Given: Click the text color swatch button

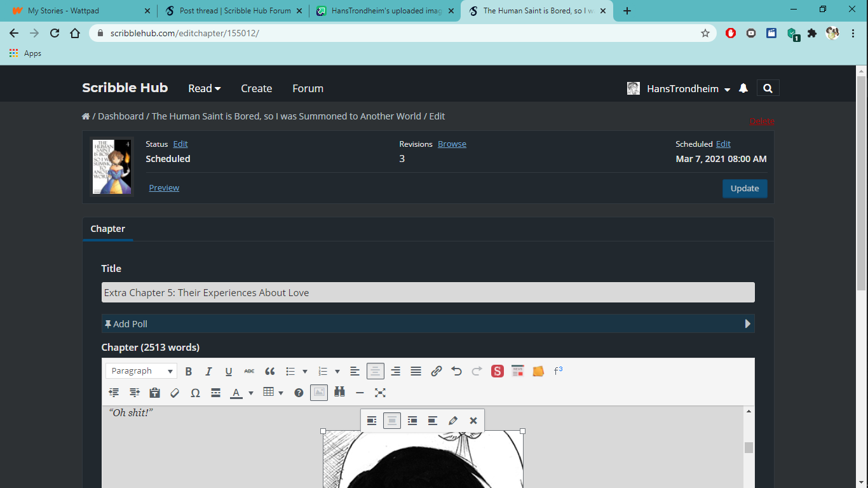Looking at the screenshot, I should click(x=236, y=393).
